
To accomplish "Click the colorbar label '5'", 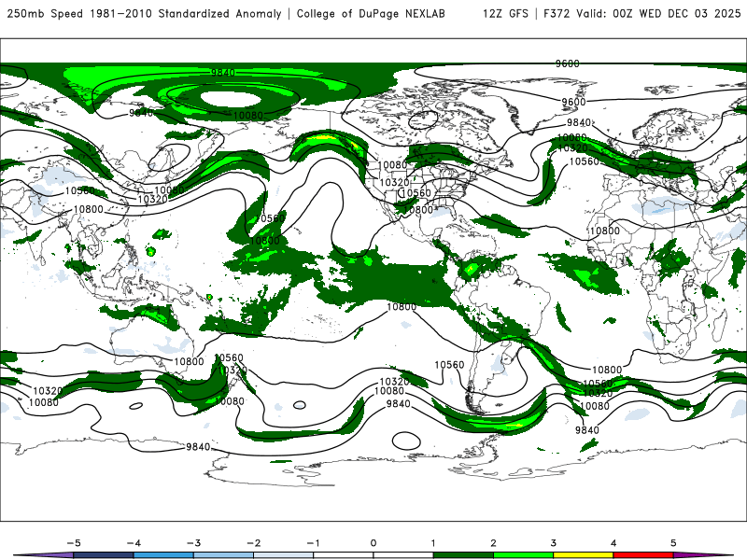I will [673, 543].
